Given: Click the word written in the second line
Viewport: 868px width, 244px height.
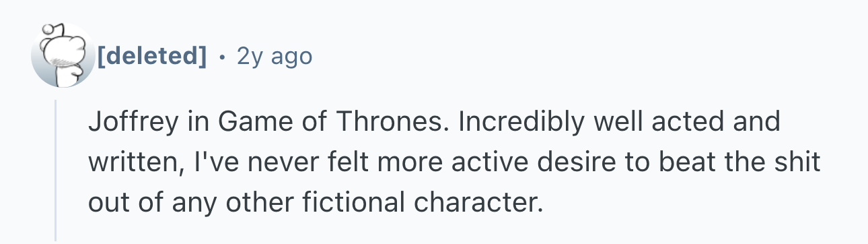Looking at the screenshot, I should [131, 162].
